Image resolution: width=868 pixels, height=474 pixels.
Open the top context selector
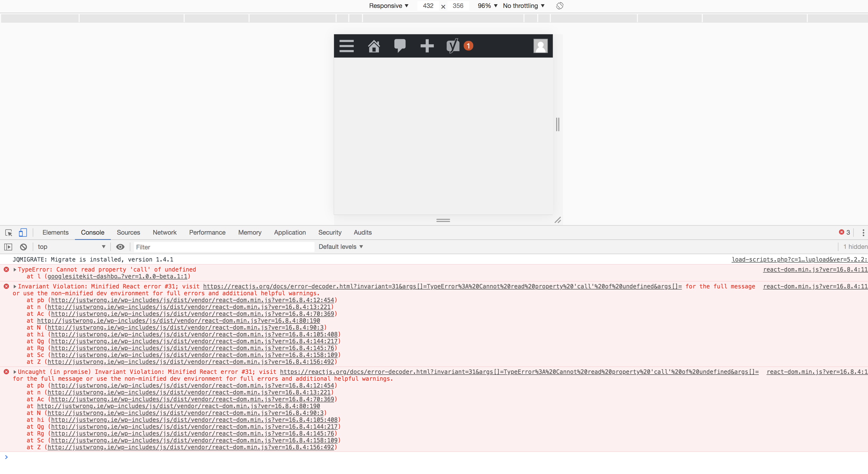click(71, 247)
